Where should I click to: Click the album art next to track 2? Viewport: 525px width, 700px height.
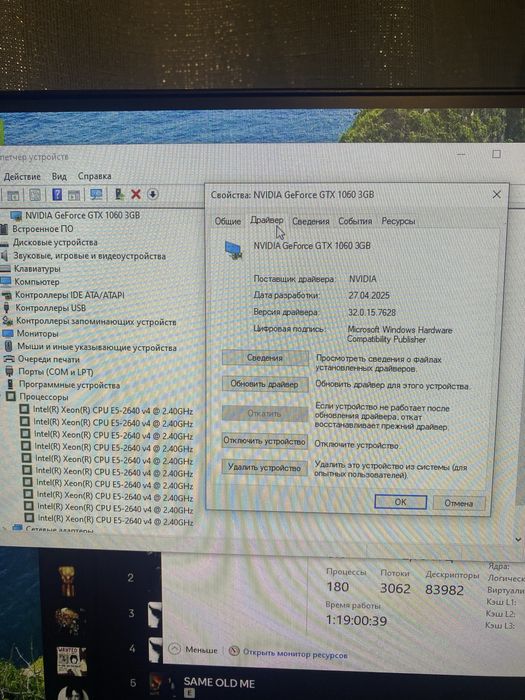(x=67, y=581)
